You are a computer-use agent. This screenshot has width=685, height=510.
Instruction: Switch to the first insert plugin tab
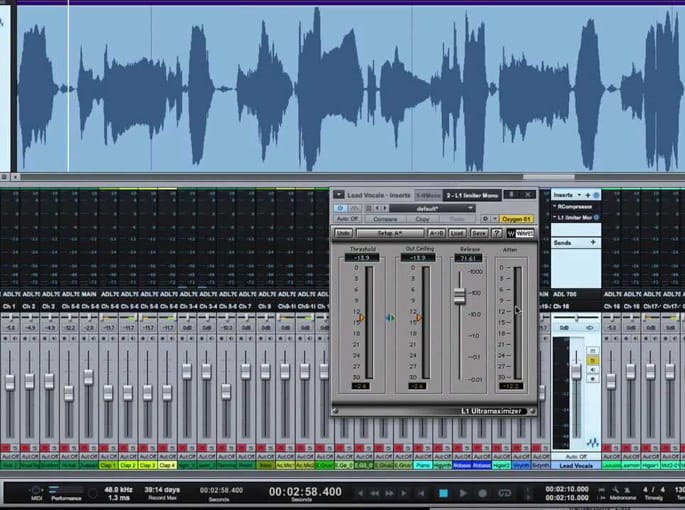428,195
